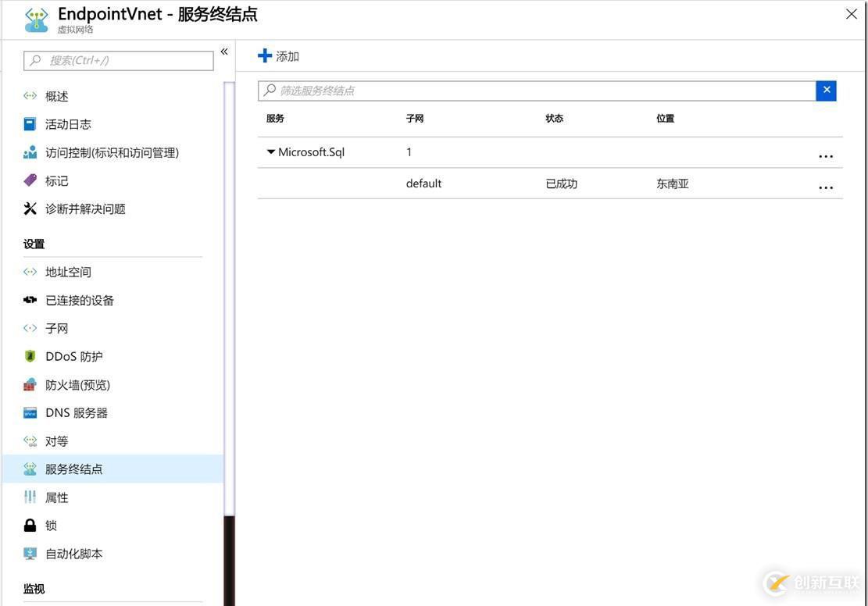Viewport: 868px width, 606px height.
Task: Open the ellipsis menu for Microsoft.Sql row
Action: pyautogui.click(x=825, y=157)
